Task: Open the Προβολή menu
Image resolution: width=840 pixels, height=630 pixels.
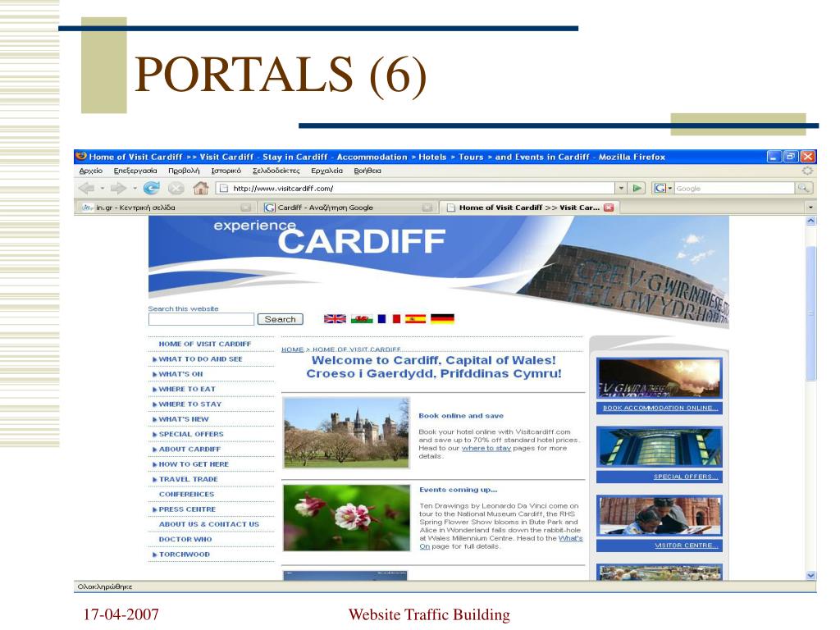Action: click(x=184, y=171)
